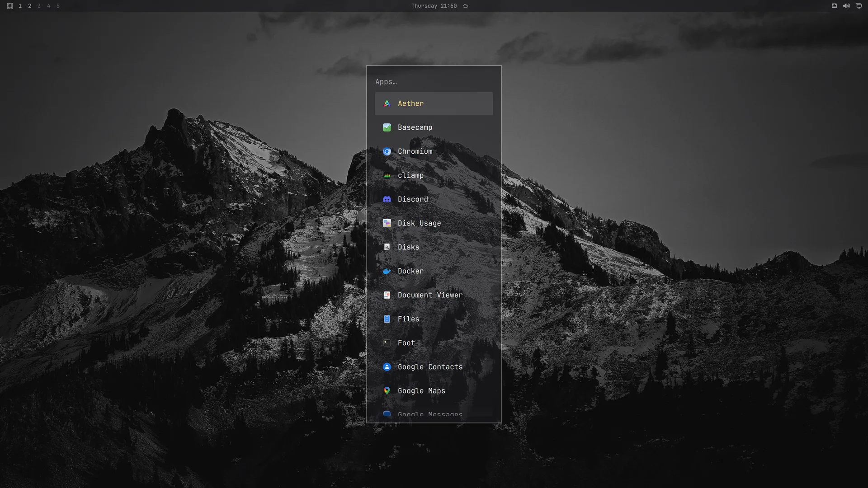Open Docker using its whale icon
Viewport: 868px width, 488px height.
(387, 271)
